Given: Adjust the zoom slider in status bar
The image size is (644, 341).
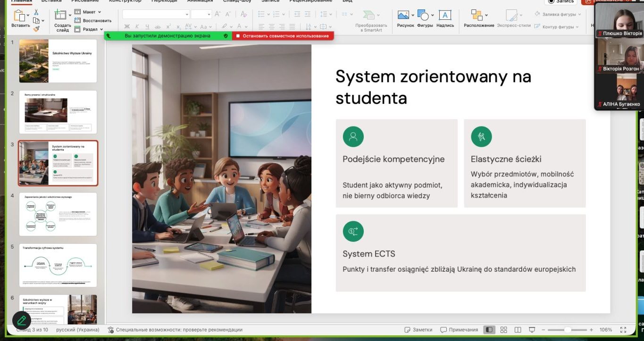Looking at the screenshot, I should point(568,330).
